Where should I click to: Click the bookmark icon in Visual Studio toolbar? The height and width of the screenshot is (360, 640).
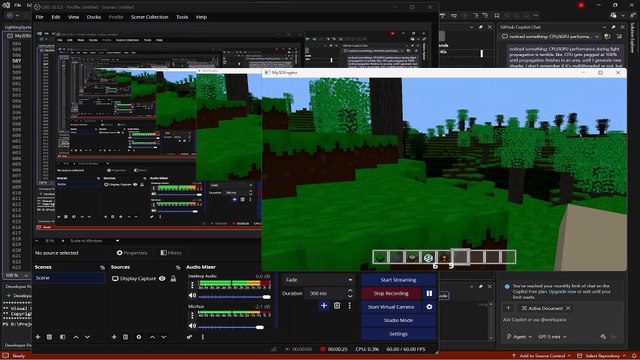pos(497,16)
